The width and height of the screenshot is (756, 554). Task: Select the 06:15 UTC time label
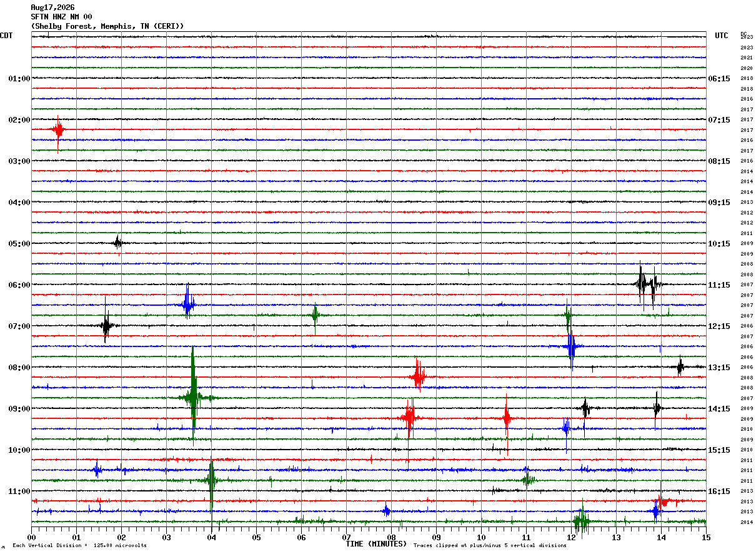[719, 79]
